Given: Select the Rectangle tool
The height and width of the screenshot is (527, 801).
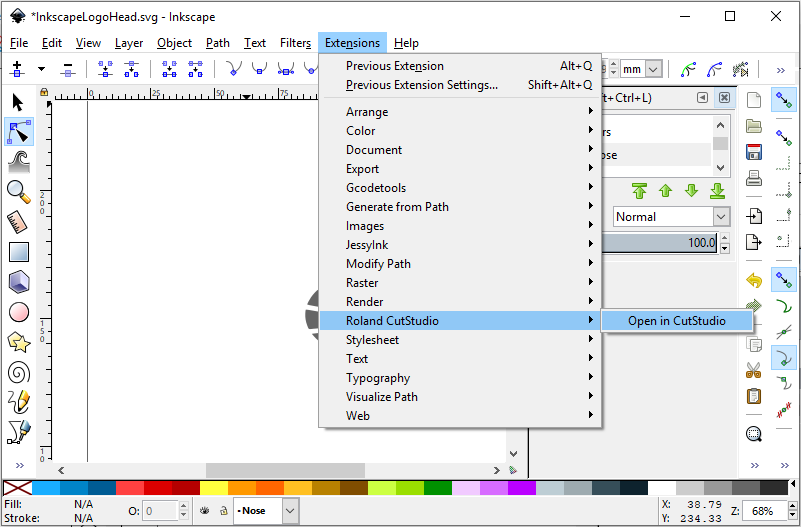Looking at the screenshot, I should click(19, 252).
